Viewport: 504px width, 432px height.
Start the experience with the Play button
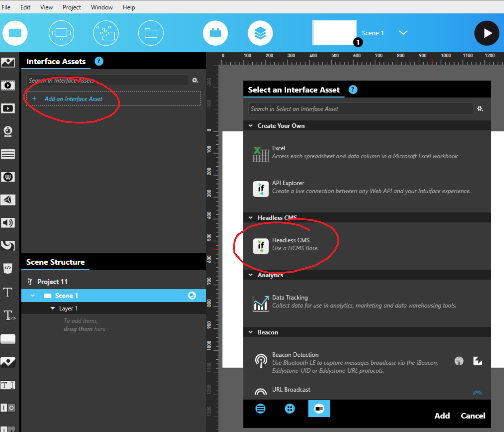pos(487,33)
